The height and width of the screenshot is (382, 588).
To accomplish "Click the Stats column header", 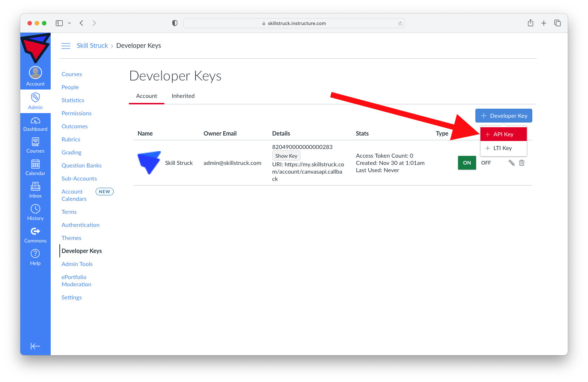I will [362, 134].
